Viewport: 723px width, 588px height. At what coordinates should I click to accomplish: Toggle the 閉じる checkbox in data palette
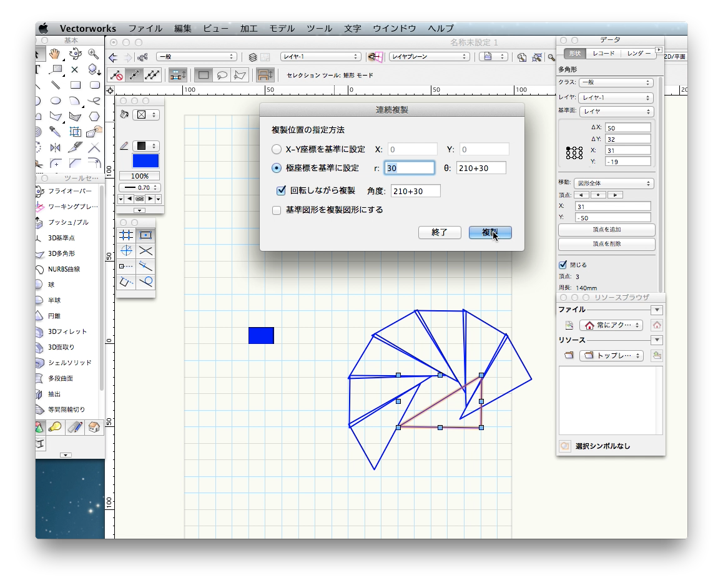coord(563,265)
